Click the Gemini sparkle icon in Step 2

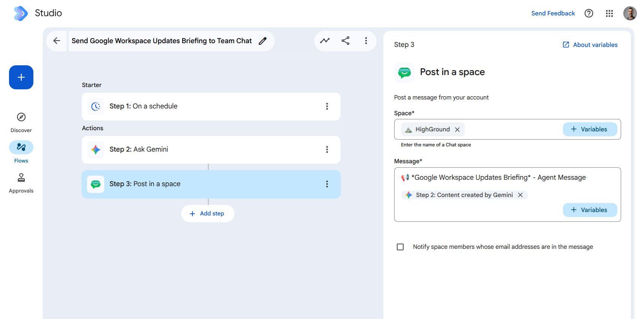[x=96, y=150]
